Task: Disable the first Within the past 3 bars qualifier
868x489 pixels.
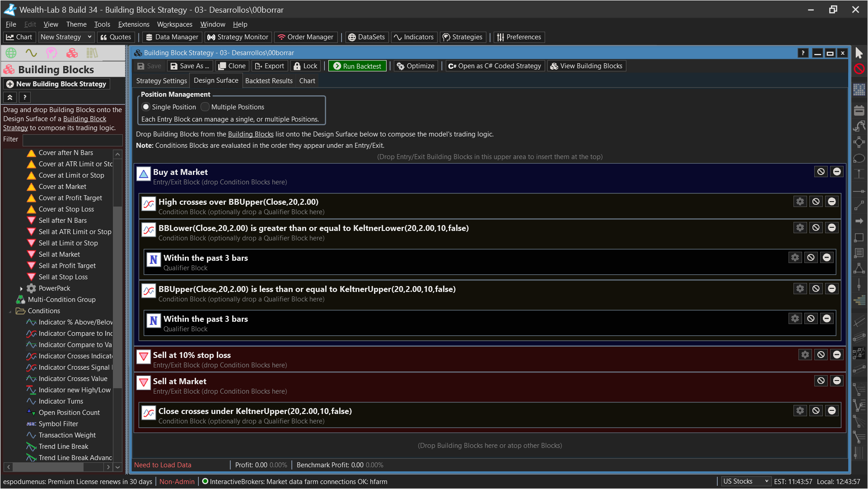Action: click(811, 258)
